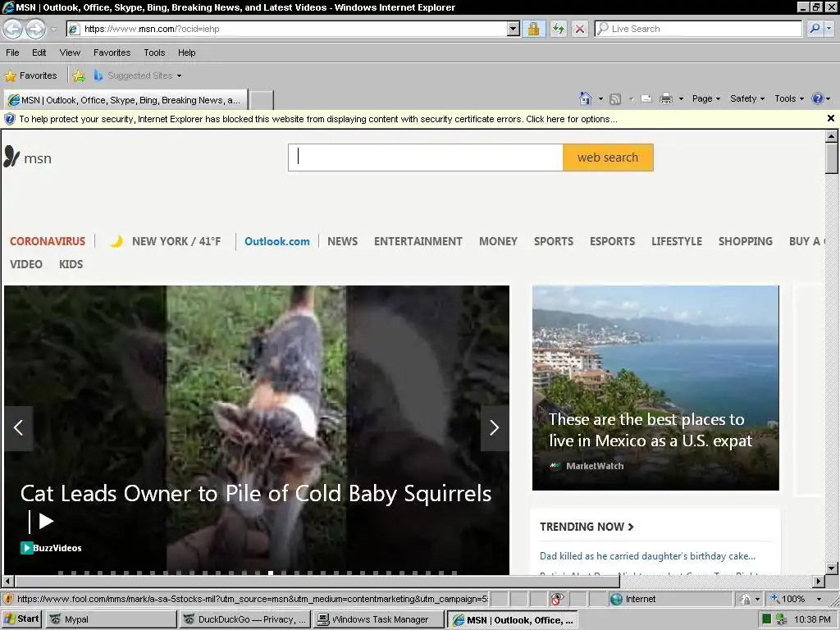Go back with the Back arrow button
The height and width of the screenshot is (630, 840).
click(x=13, y=29)
